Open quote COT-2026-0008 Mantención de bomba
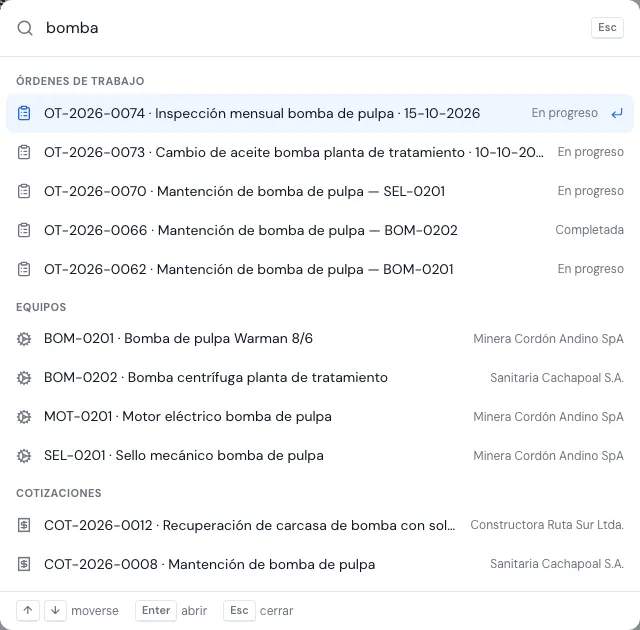 [x=320, y=564]
